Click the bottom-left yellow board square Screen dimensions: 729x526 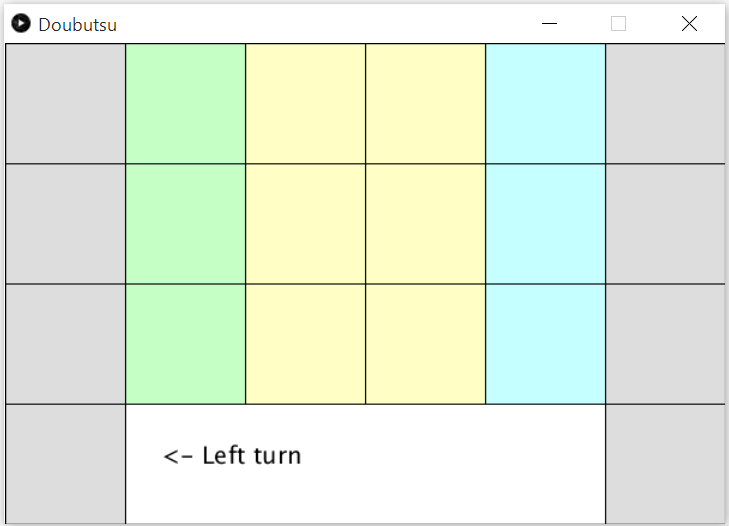(305, 344)
